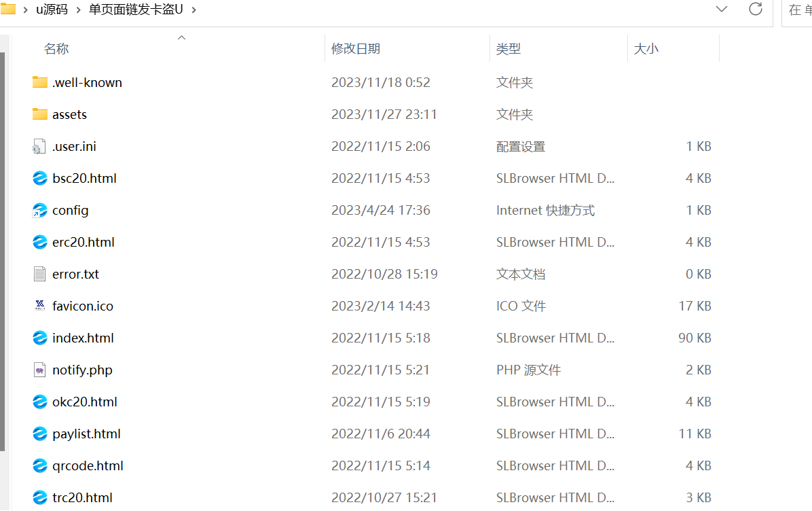Image resolution: width=812 pixels, height=511 pixels.
Task: Select the notify.php file name
Action: pos(82,370)
